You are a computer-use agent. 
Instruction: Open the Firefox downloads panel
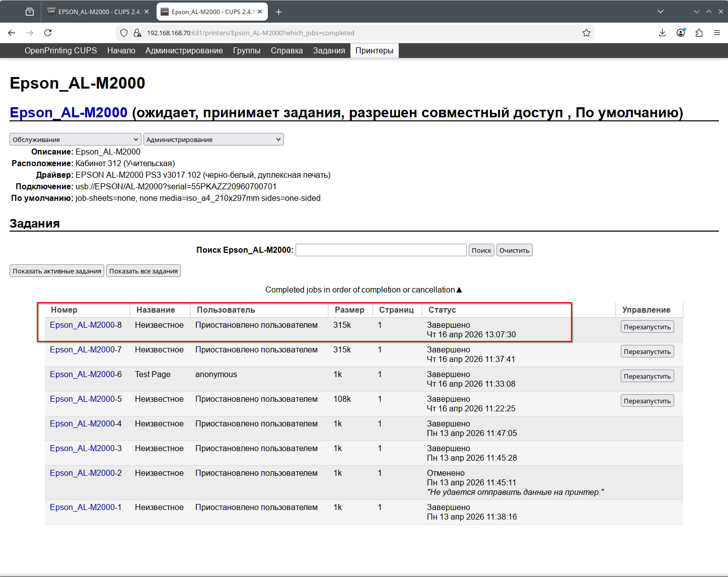tap(662, 33)
